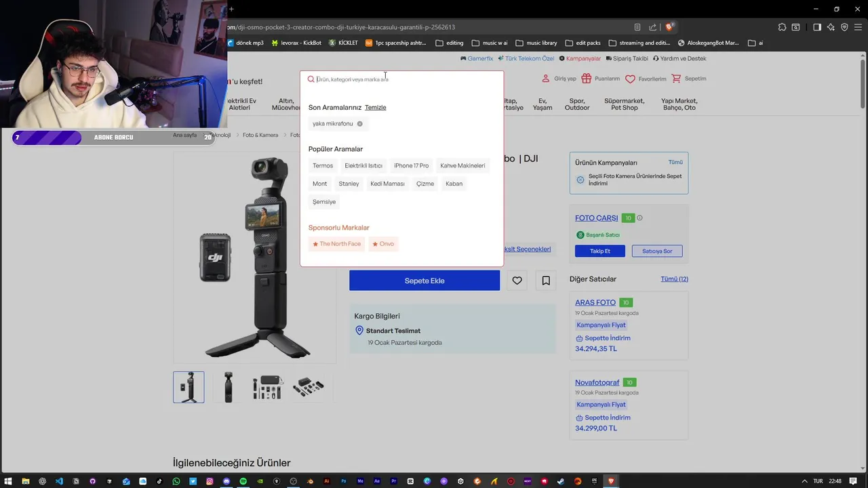This screenshot has height=488, width=868.
Task: Open Sipariş Takibi order tracking link
Action: [x=627, y=59]
